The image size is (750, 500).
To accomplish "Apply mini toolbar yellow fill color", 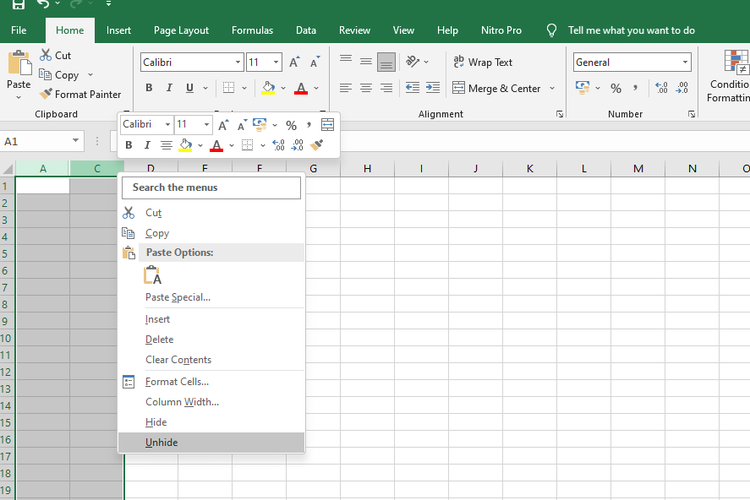I will pyautogui.click(x=186, y=145).
